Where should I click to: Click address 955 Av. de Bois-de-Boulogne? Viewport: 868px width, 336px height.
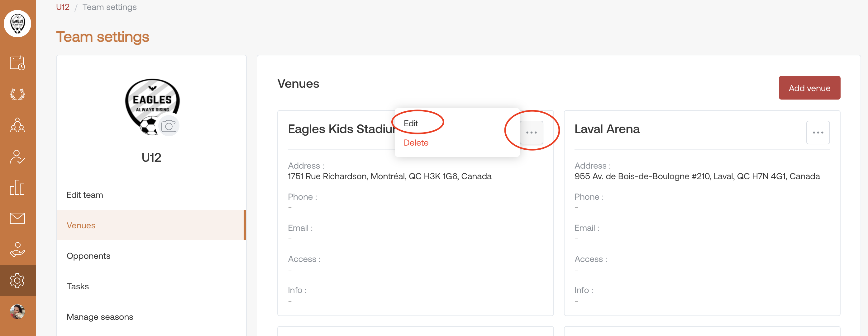pyautogui.click(x=697, y=176)
